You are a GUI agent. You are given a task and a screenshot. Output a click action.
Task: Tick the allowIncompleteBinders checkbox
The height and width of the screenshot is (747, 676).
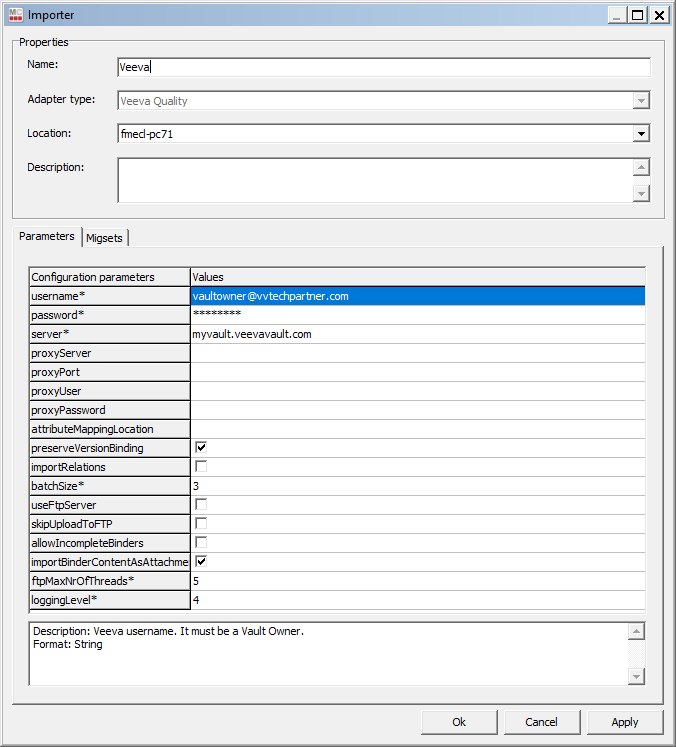[201, 543]
